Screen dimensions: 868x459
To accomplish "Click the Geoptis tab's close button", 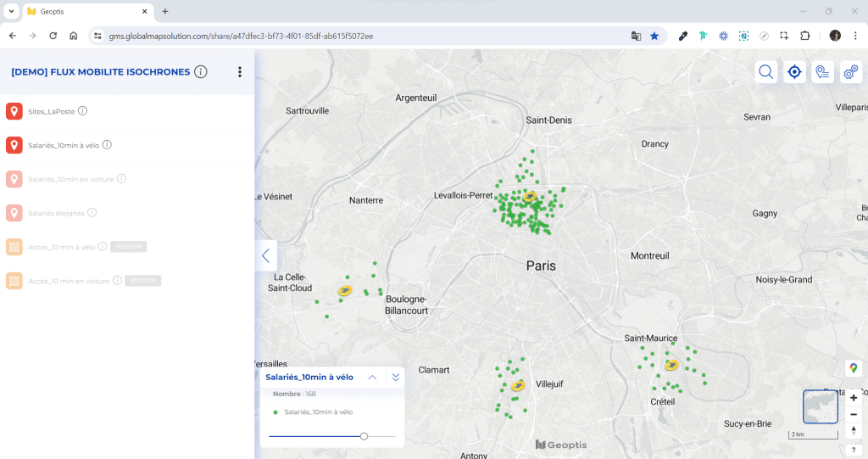I will (x=144, y=11).
